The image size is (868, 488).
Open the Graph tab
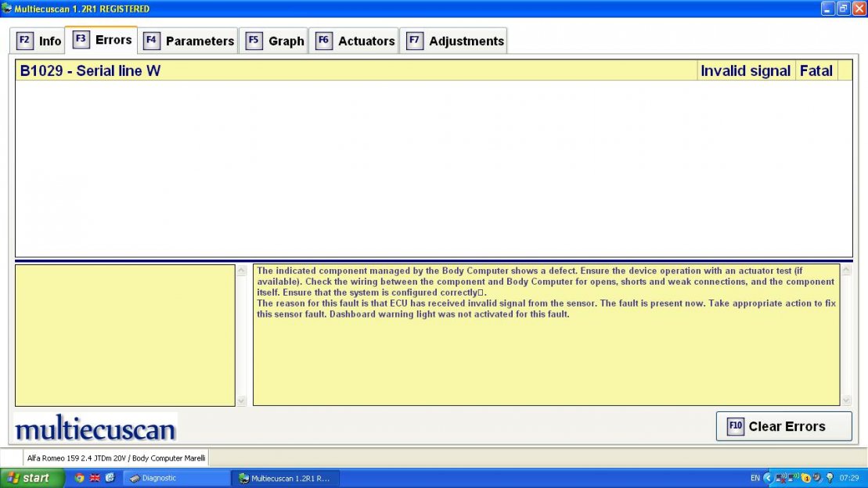tap(275, 41)
